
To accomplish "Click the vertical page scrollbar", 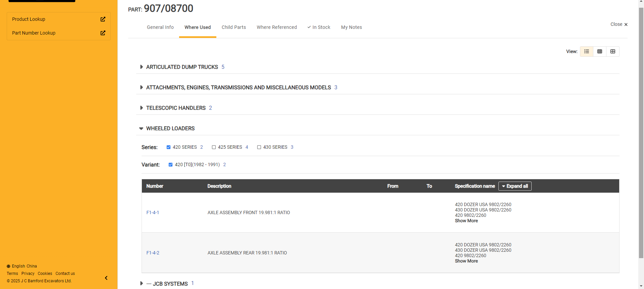I will coord(641,134).
